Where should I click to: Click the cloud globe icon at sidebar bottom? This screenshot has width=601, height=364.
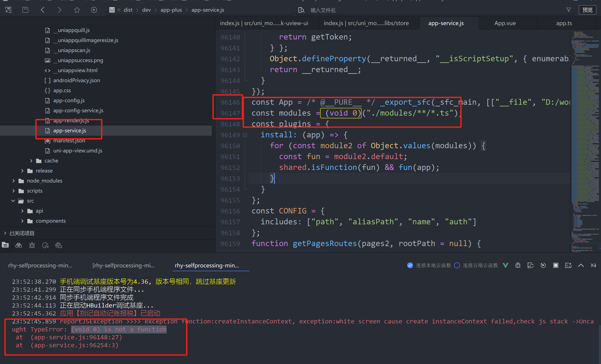pos(59,245)
